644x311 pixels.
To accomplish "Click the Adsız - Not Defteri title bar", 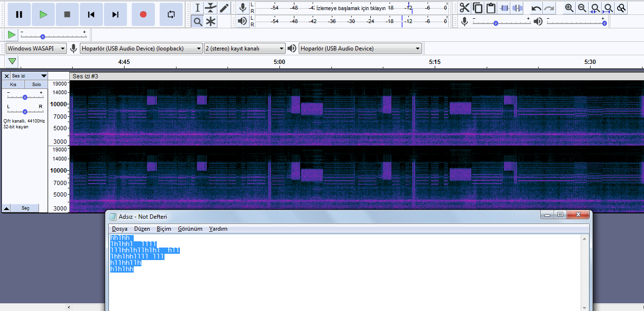I will click(322, 216).
